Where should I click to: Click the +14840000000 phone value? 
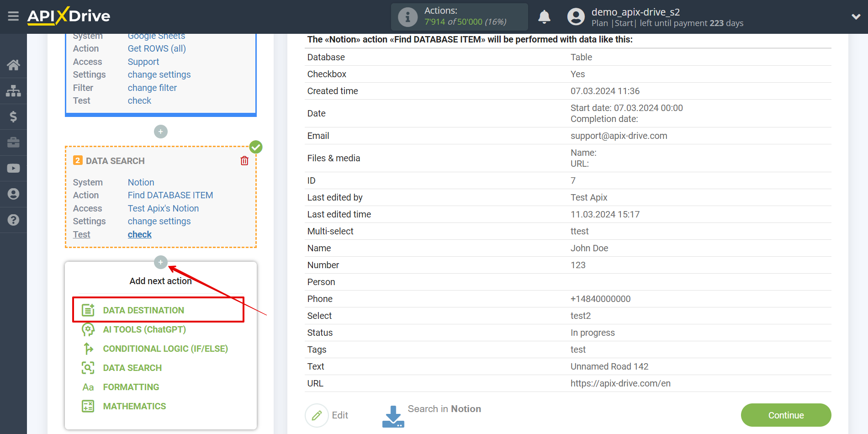600,299
